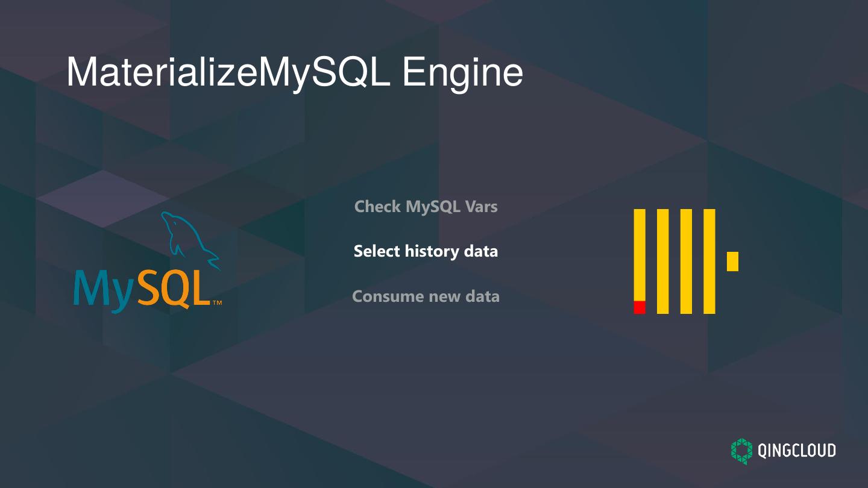Select the "Check MySQL Vars" step
The width and height of the screenshot is (868, 488).
point(426,207)
